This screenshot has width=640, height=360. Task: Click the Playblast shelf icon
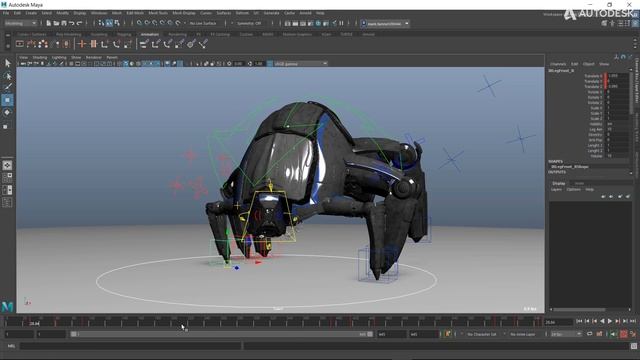(x=20, y=44)
